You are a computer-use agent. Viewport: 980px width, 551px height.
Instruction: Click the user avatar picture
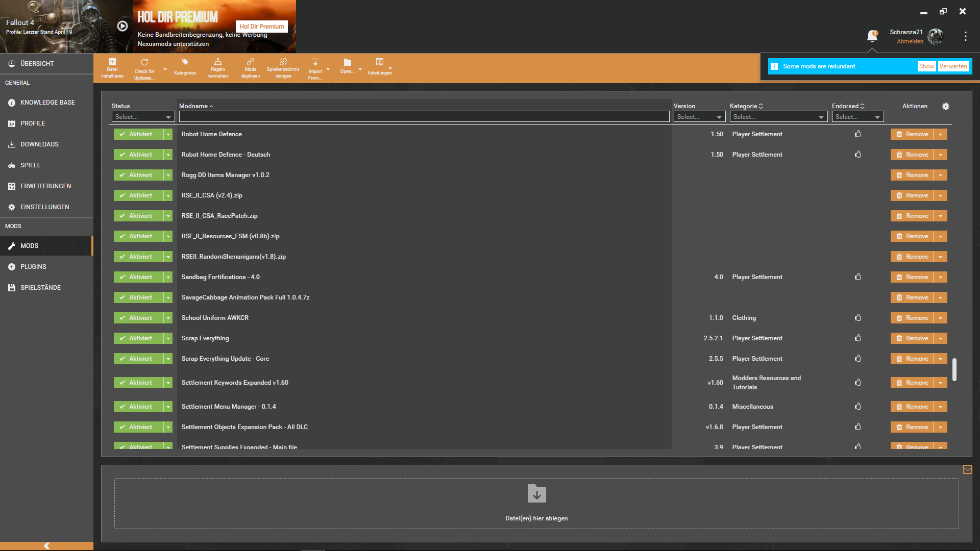(x=936, y=36)
